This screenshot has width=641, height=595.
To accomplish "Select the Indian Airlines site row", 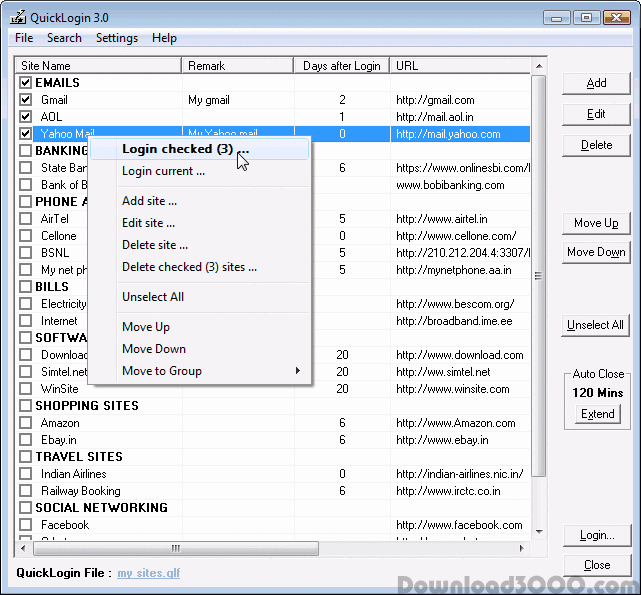I will [74, 474].
